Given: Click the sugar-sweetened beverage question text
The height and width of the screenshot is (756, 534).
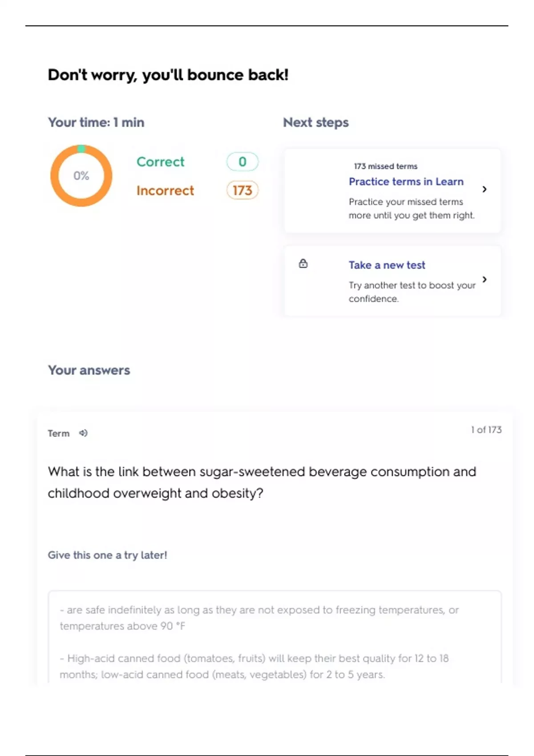Looking at the screenshot, I should [262, 482].
